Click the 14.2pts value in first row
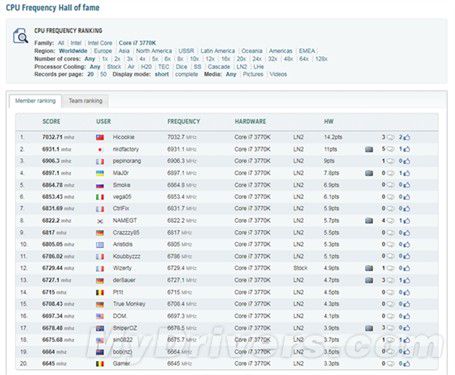Viewport: 455px width, 375px height. point(333,137)
